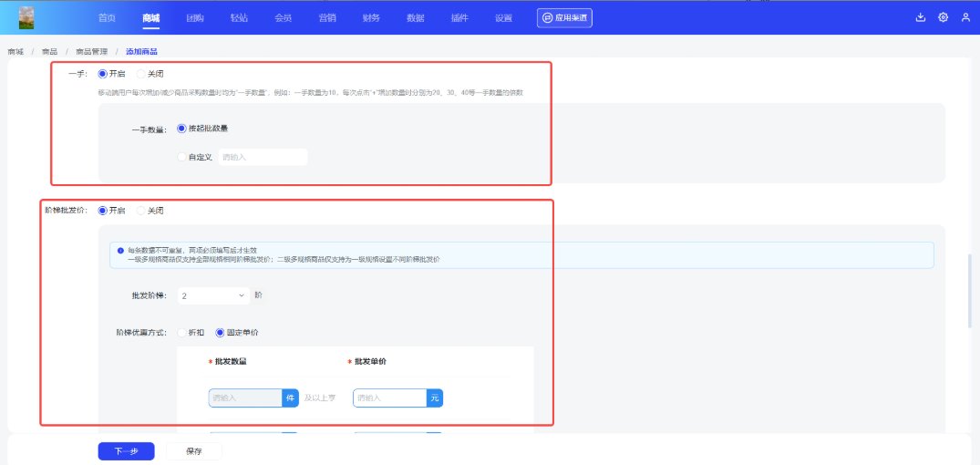
Task: Click the user profile icon
Action: click(965, 17)
